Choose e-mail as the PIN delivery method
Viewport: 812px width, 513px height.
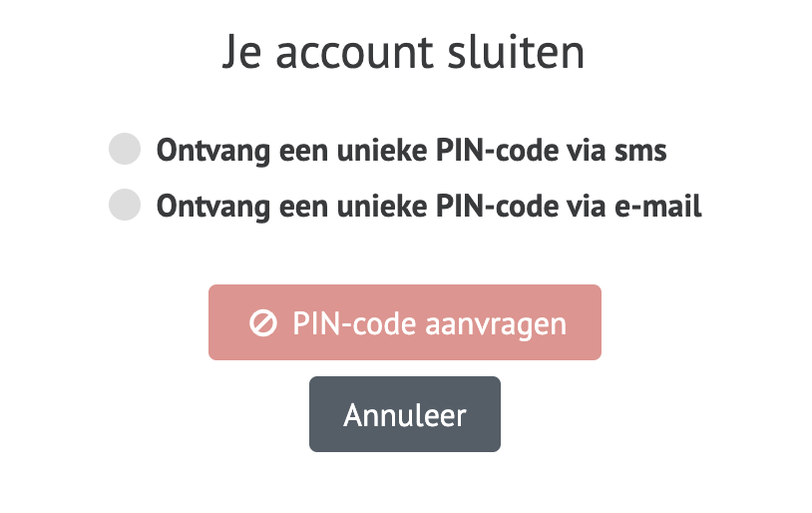click(x=125, y=205)
